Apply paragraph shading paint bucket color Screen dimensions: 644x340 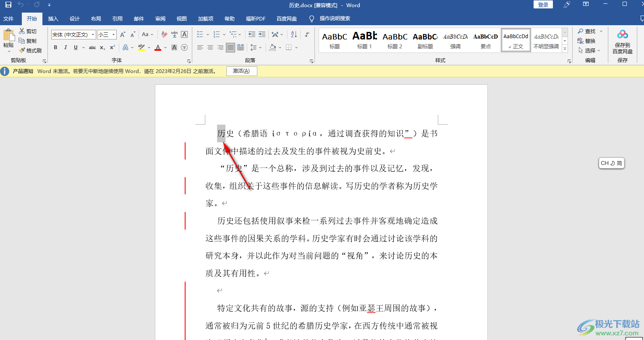click(x=272, y=47)
